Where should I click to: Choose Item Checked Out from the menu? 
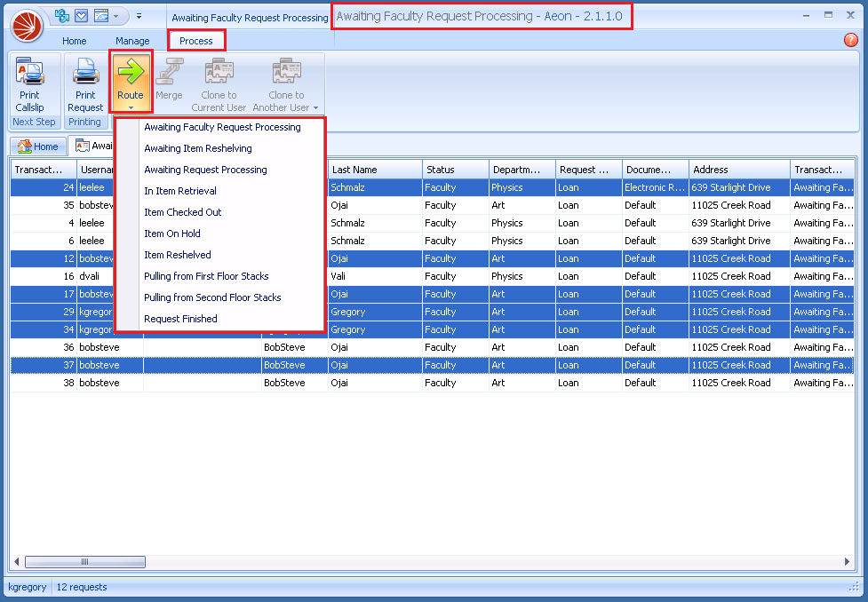(x=183, y=212)
